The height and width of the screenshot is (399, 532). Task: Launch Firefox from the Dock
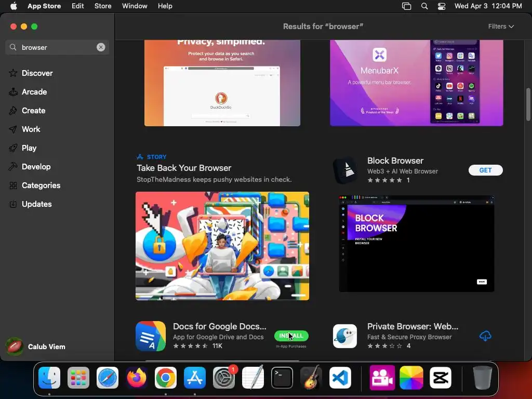tap(137, 378)
